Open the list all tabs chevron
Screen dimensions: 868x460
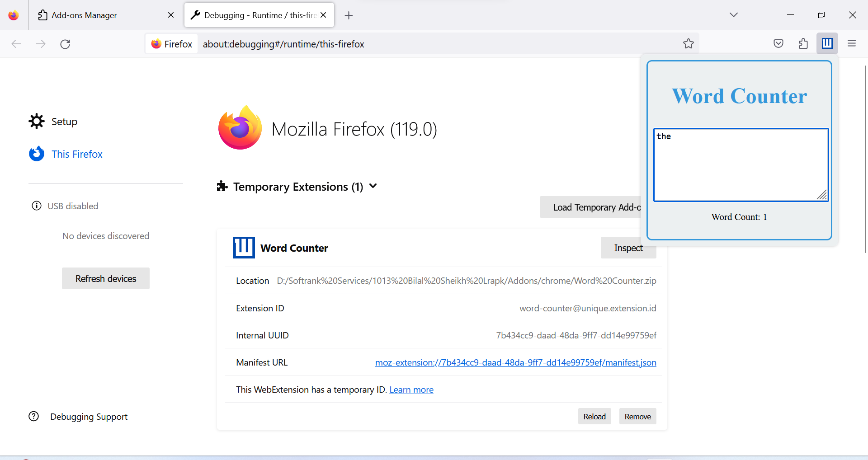tap(733, 15)
